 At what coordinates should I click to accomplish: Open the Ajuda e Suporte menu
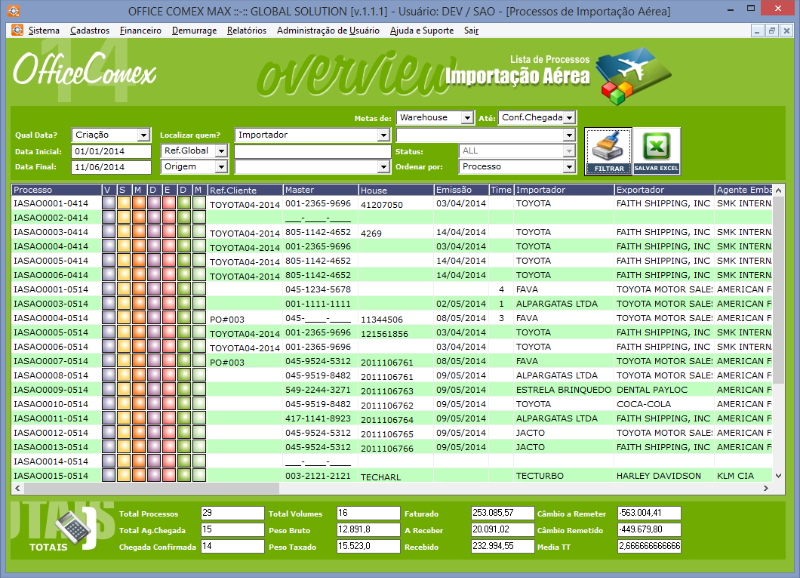pos(422,31)
